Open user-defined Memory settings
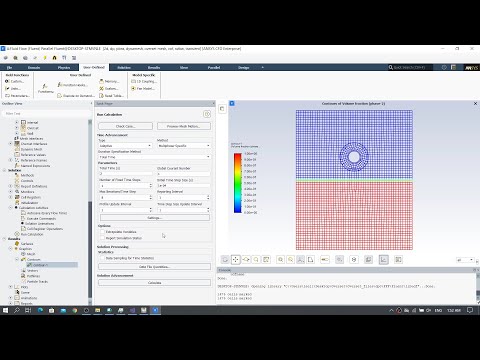Screen dimensions: 480x360 tap(109, 81)
